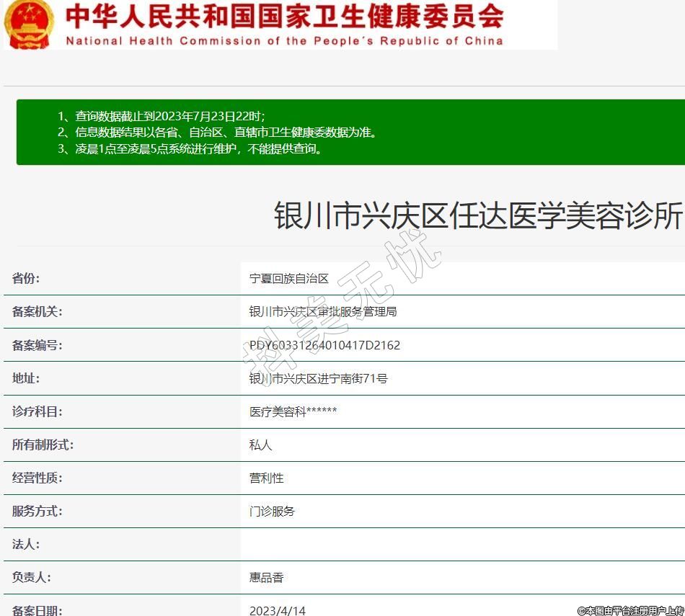This screenshot has height=616, width=685.
Task: Click the value 宁夏回族自治区
Action: [289, 279]
